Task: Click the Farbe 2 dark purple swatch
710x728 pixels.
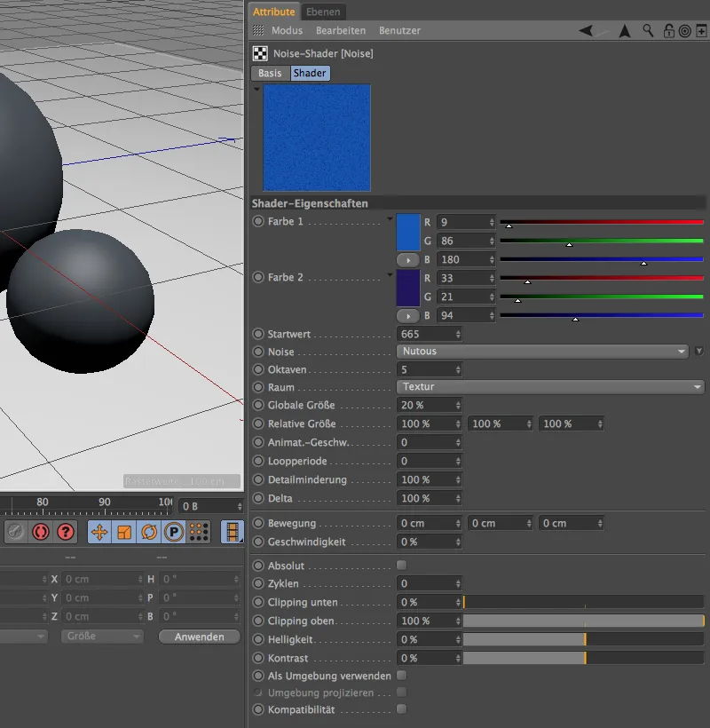Action: pos(408,289)
